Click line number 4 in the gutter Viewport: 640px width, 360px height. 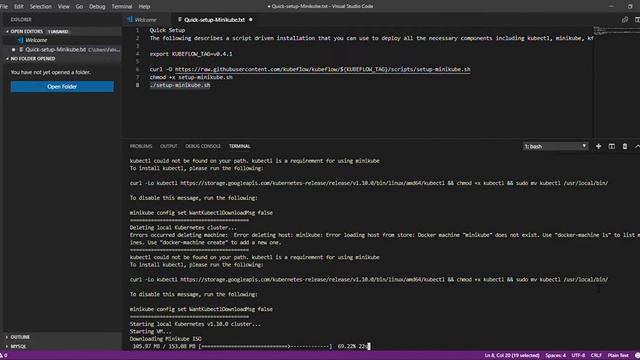tap(138, 54)
